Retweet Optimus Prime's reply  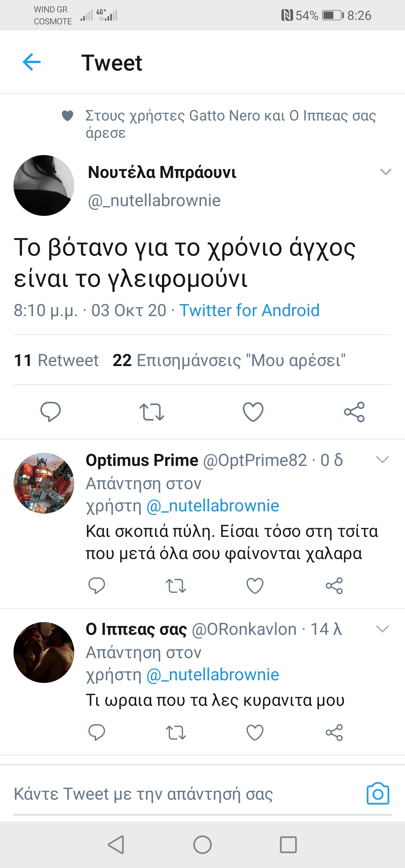coord(176,586)
